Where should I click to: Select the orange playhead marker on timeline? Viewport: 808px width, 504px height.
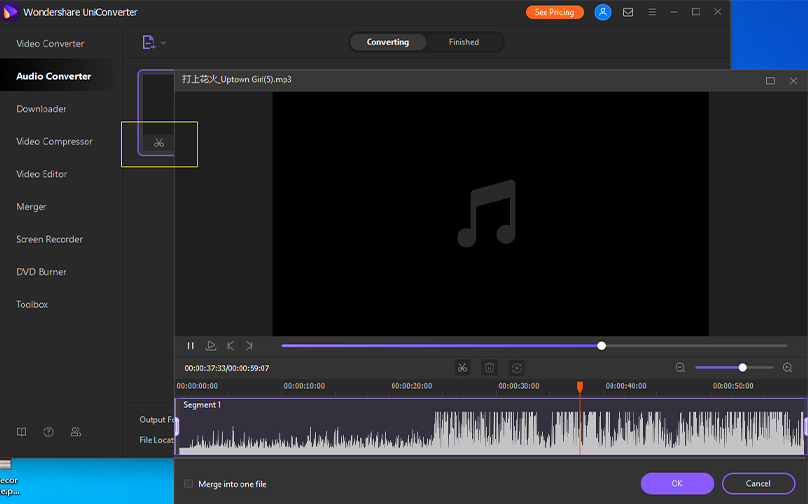pyautogui.click(x=579, y=386)
